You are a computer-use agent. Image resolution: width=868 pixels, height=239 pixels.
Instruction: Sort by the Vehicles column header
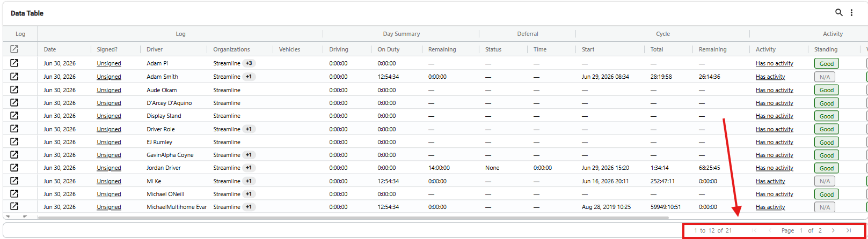coord(289,49)
